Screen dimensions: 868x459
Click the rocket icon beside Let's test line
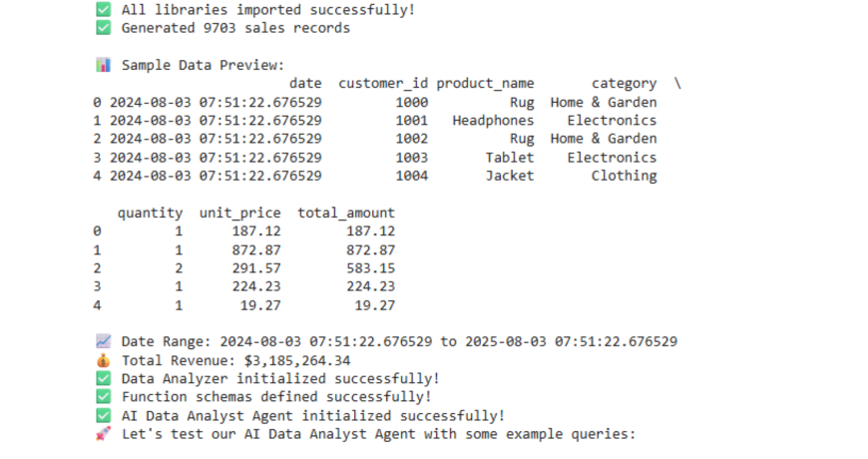tap(103, 433)
